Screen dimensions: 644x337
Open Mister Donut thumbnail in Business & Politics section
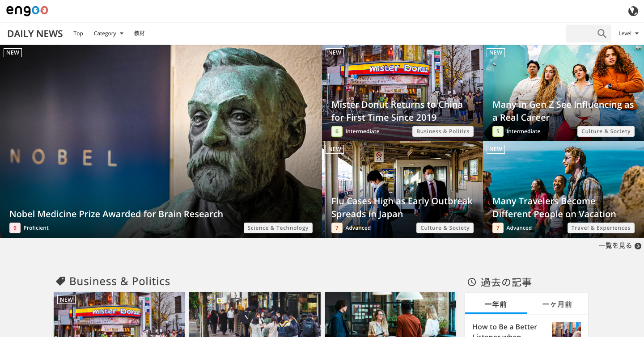pos(119,315)
